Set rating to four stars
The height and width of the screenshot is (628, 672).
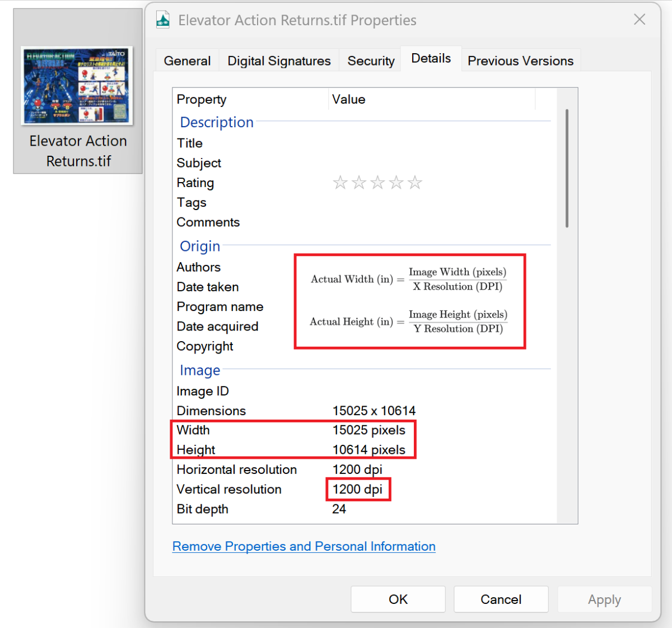point(396,183)
